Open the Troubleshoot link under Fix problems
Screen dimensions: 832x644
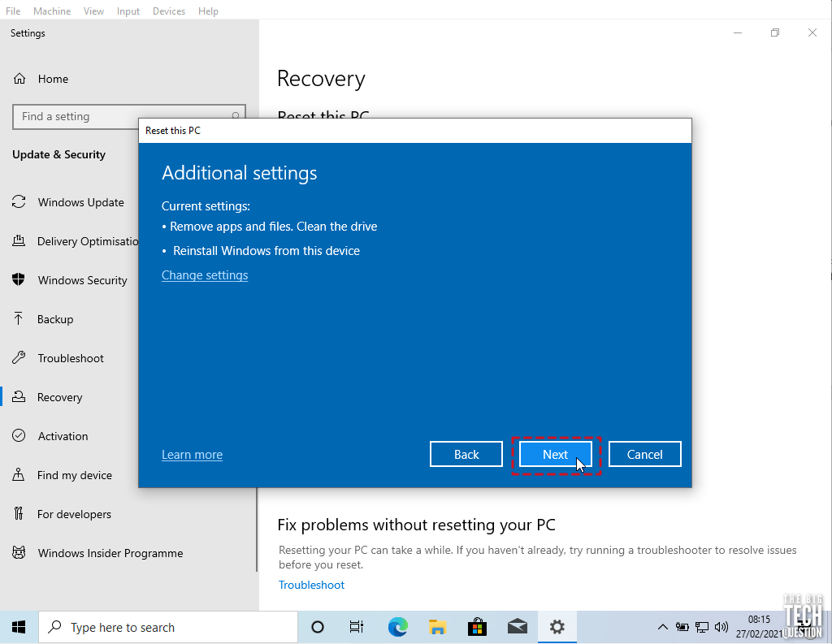tap(311, 585)
